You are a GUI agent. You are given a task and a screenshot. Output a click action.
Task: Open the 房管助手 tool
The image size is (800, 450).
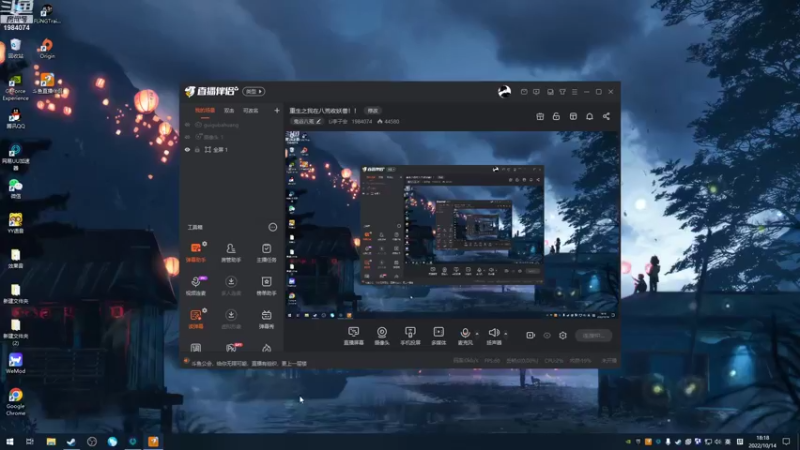pos(231,252)
